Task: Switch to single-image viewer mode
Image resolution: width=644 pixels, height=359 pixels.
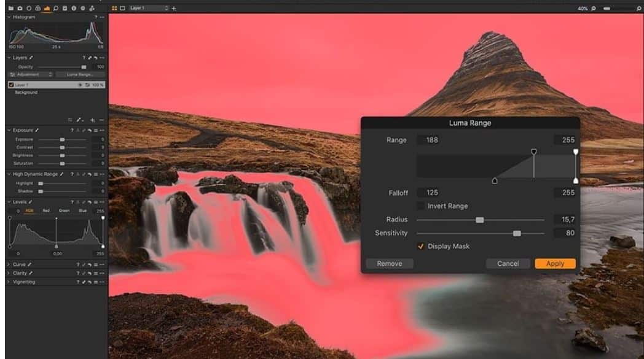Action: (122, 8)
